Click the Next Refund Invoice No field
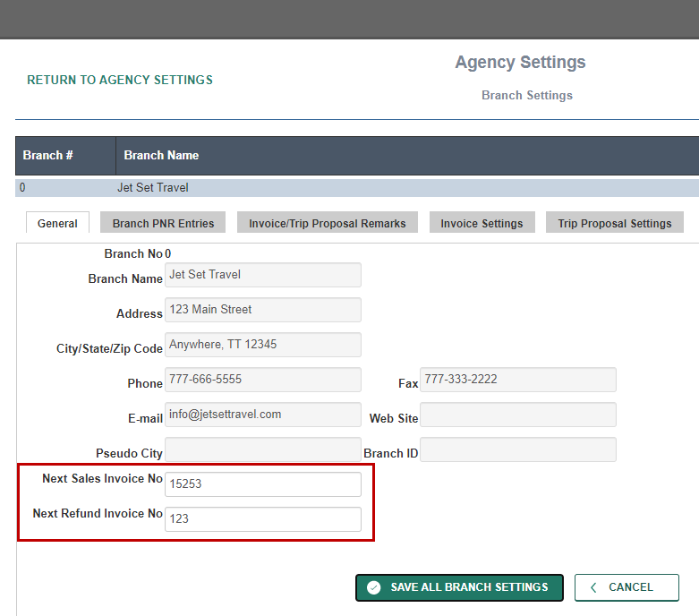Viewport: 699px width, 616px height. pyautogui.click(x=263, y=519)
